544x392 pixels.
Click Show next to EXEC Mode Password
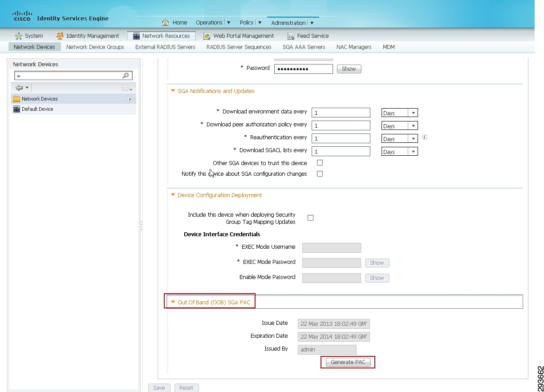(377, 263)
